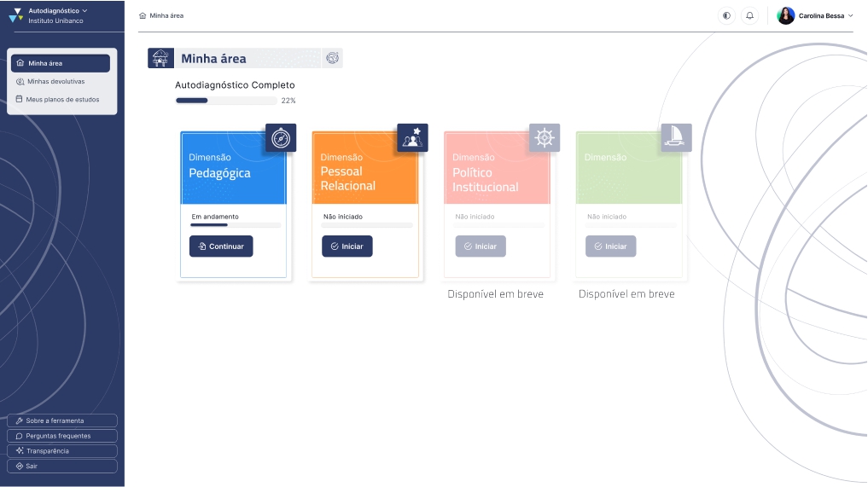Click the people-star icon on Pessoal Relacional card
This screenshot has height=487, width=868.
(x=412, y=138)
